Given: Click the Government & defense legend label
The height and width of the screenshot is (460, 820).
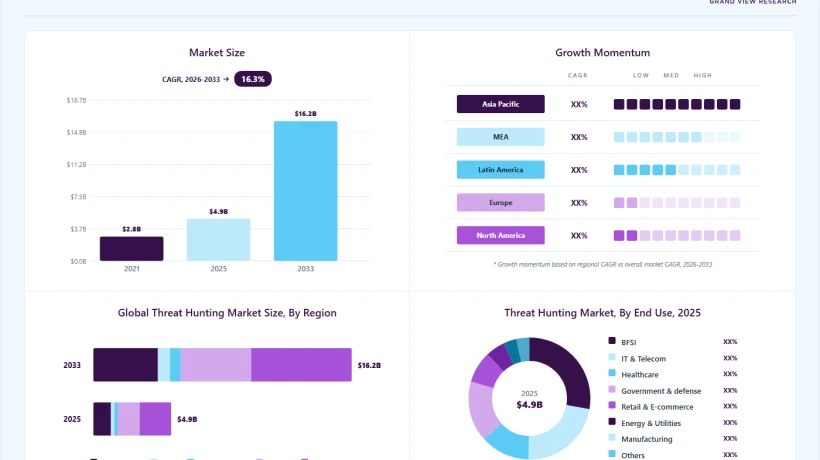Looking at the screenshot, I should tap(661, 391).
